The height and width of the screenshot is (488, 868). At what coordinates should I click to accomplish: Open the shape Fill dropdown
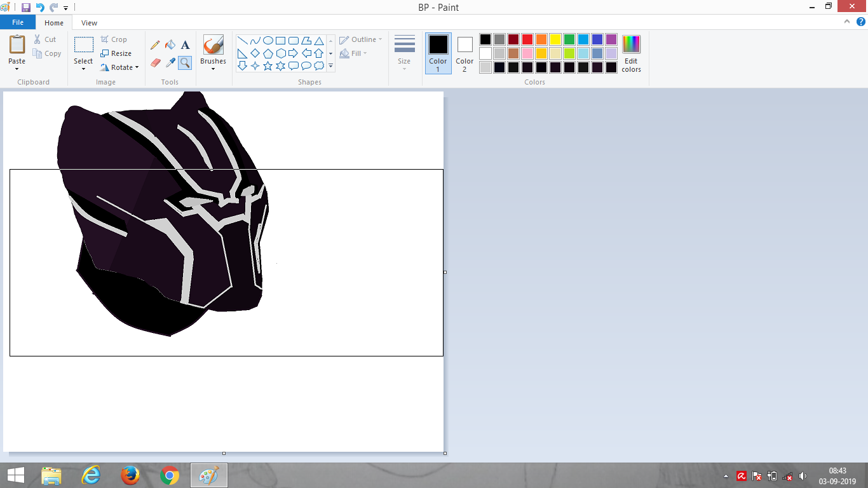tap(353, 53)
